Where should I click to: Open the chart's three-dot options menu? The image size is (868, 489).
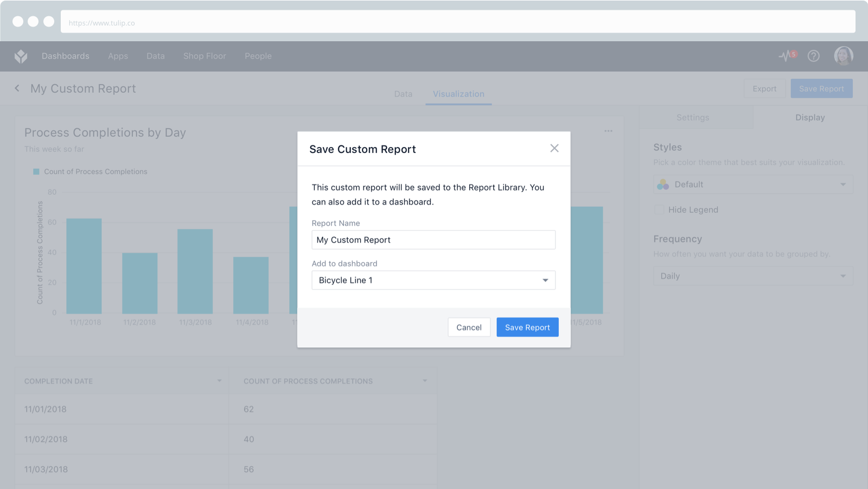coord(608,131)
